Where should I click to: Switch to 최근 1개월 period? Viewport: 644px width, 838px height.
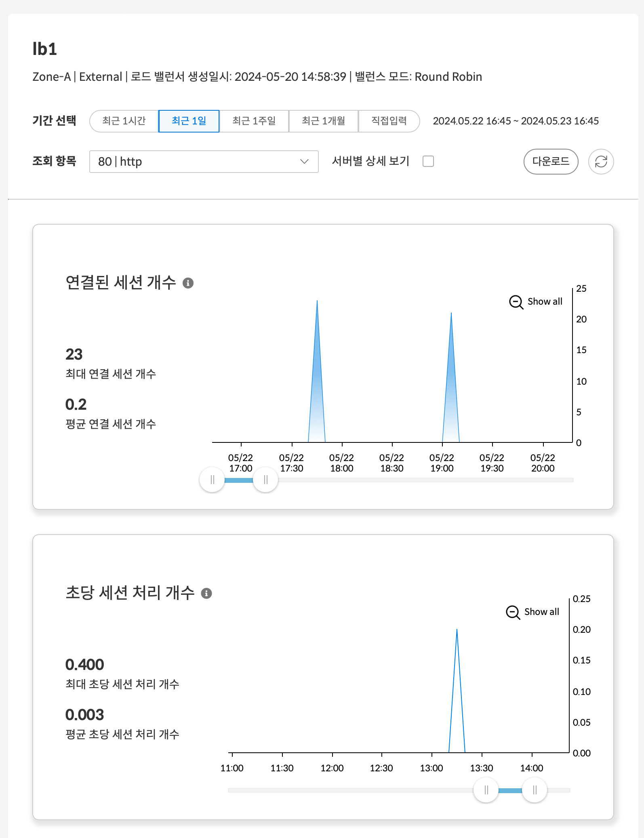323,121
